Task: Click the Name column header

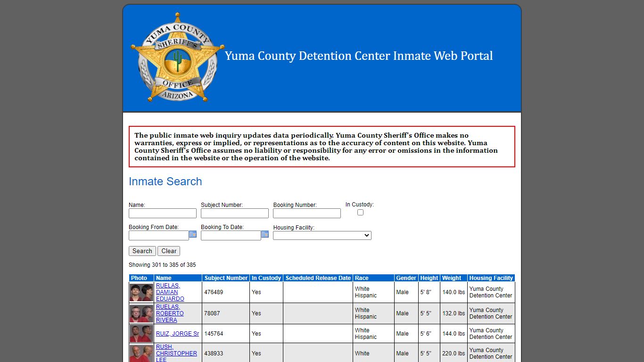Action: pyautogui.click(x=178, y=278)
